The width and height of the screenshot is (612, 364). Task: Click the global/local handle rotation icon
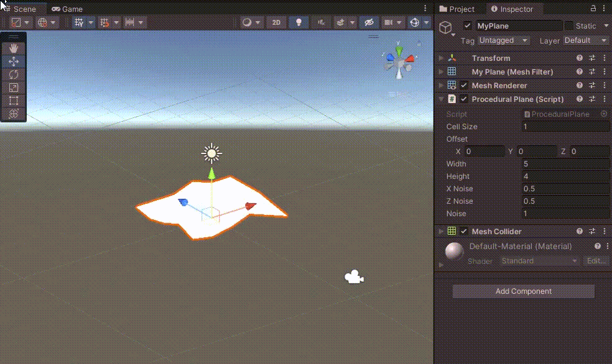42,22
